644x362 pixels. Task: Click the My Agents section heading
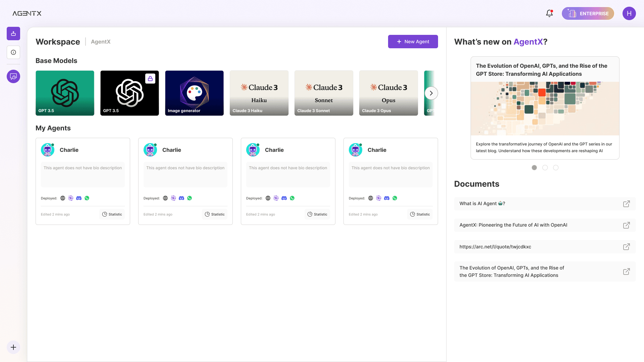tap(53, 128)
